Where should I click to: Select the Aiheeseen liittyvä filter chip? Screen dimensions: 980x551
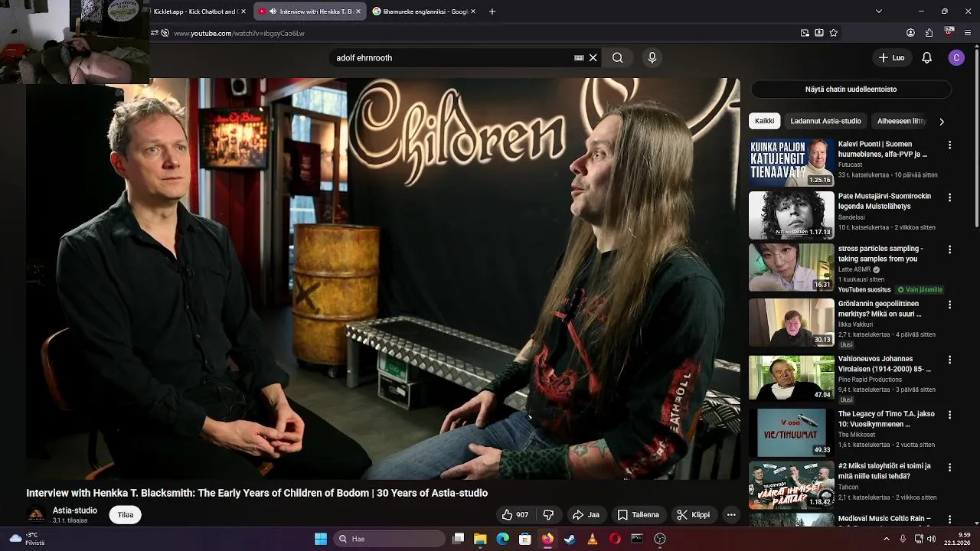coord(901,121)
